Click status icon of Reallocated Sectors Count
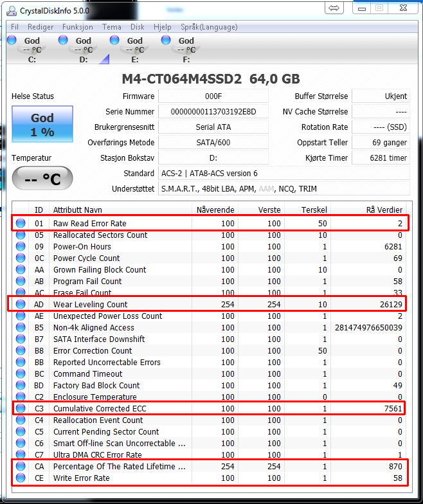423x504 pixels. 21,235
